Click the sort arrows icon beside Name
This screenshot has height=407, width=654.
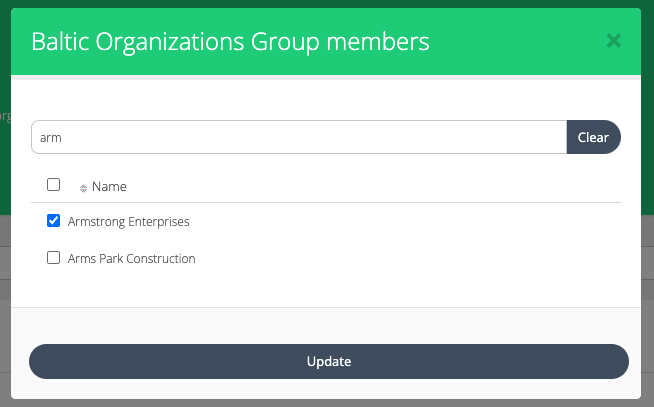(x=83, y=187)
